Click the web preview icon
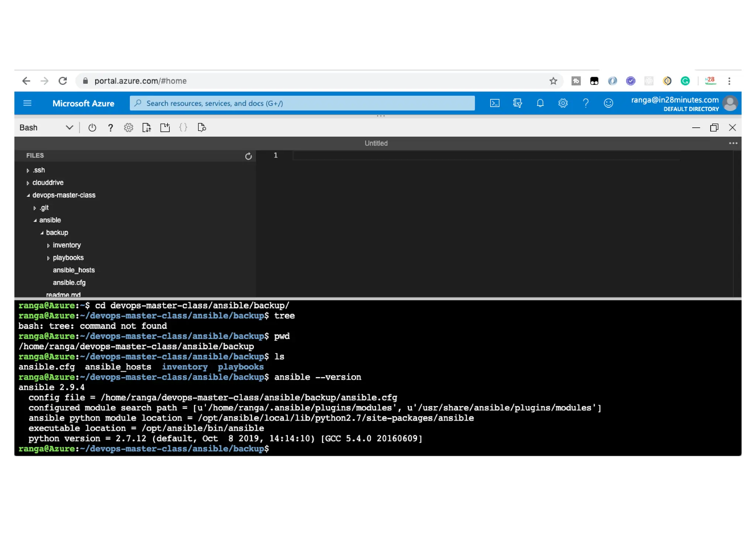This screenshot has height=551, width=756. (x=202, y=128)
